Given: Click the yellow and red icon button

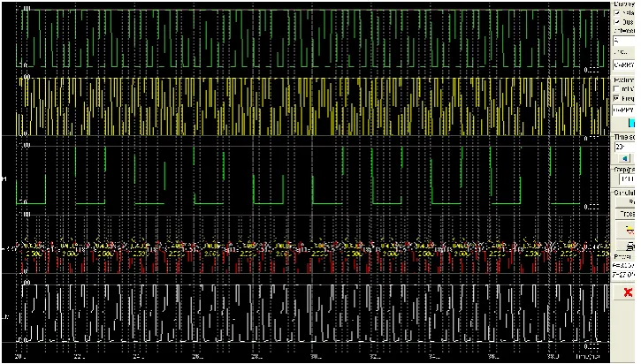Looking at the screenshot, I should (626, 231).
